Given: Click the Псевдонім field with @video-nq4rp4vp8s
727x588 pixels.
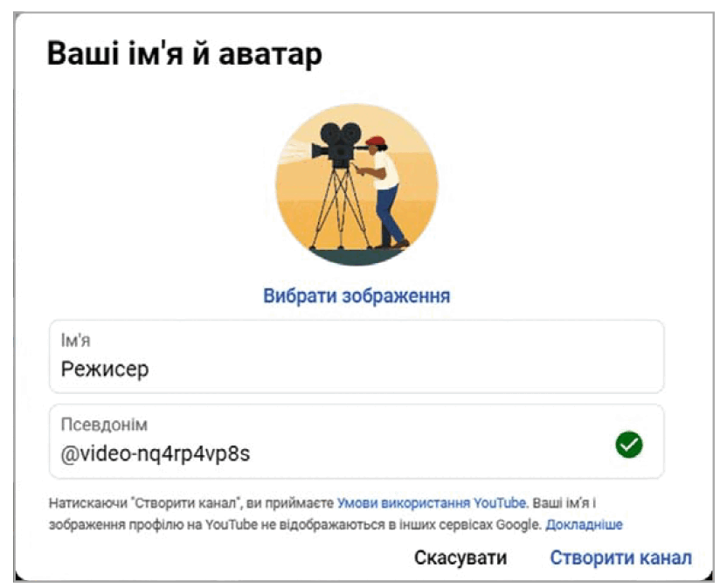Looking at the screenshot, I should [x=357, y=441].
